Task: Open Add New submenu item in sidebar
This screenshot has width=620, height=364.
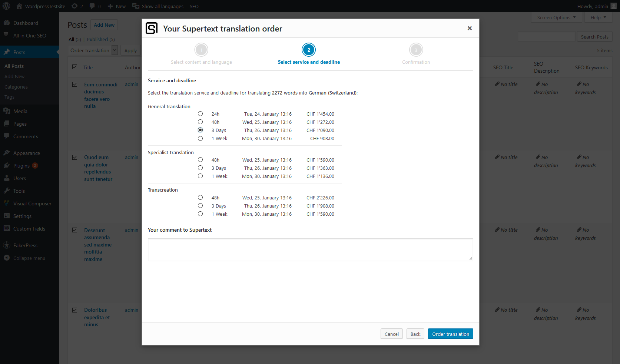Action: point(14,76)
